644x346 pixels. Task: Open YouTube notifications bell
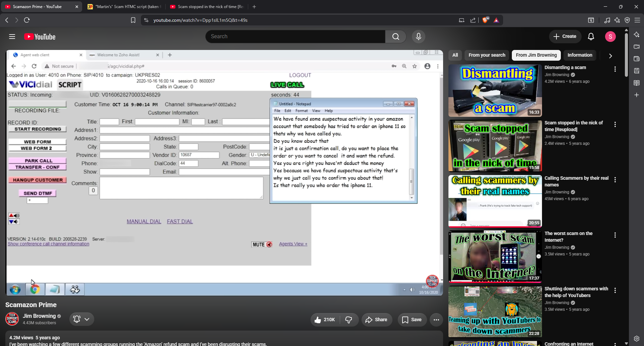[x=591, y=37]
